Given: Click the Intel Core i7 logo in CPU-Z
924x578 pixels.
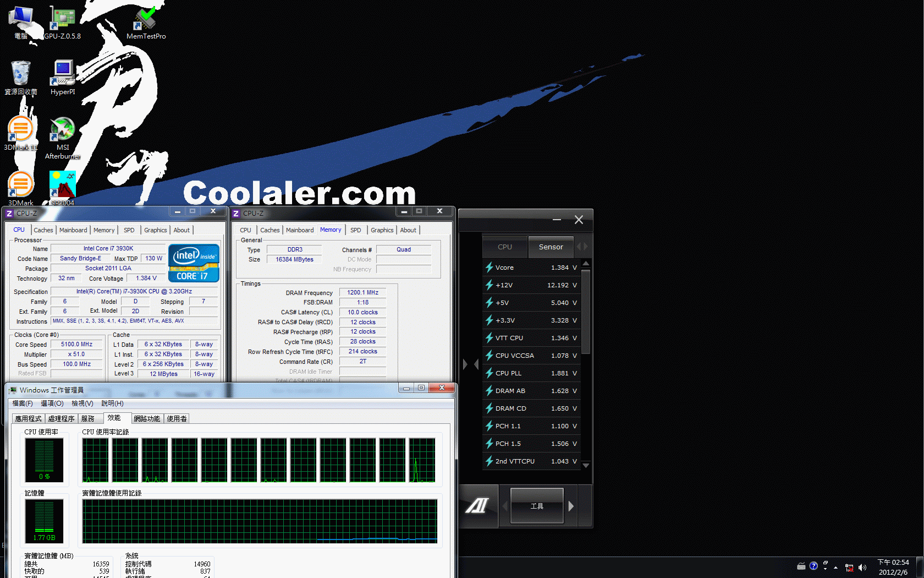Looking at the screenshot, I should 194,263.
